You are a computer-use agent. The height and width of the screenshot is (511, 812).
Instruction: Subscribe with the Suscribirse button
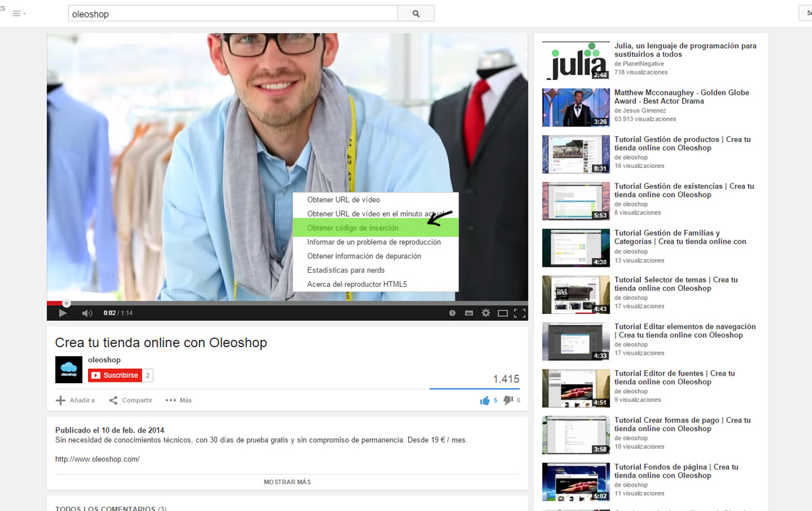coord(114,375)
